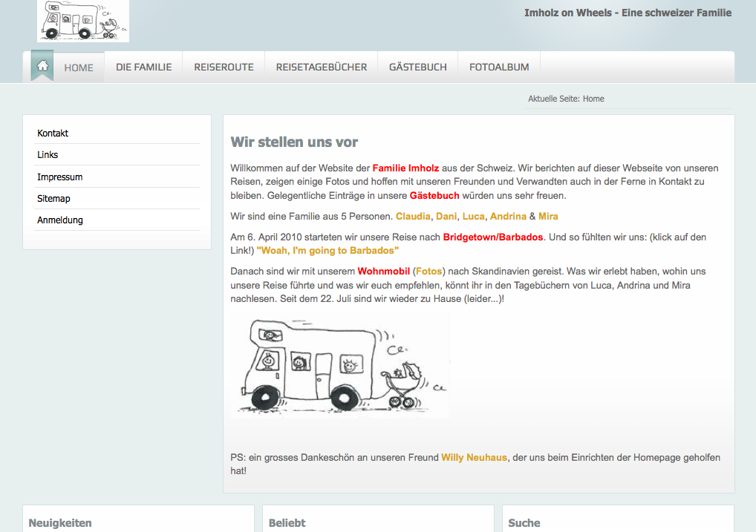Navigate to REISETAGEBÜCHER
This screenshot has height=532, width=756.
pos(321,67)
